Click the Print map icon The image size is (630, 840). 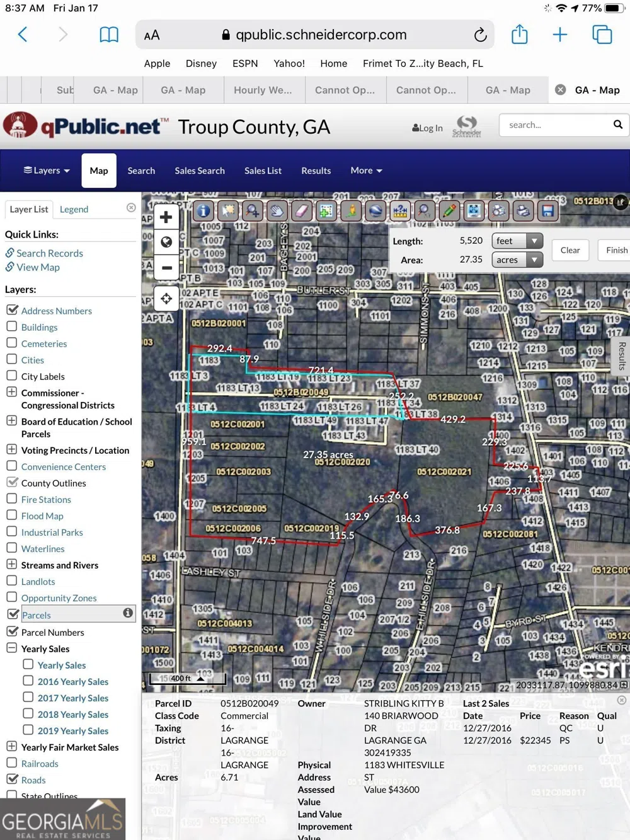coord(523,211)
